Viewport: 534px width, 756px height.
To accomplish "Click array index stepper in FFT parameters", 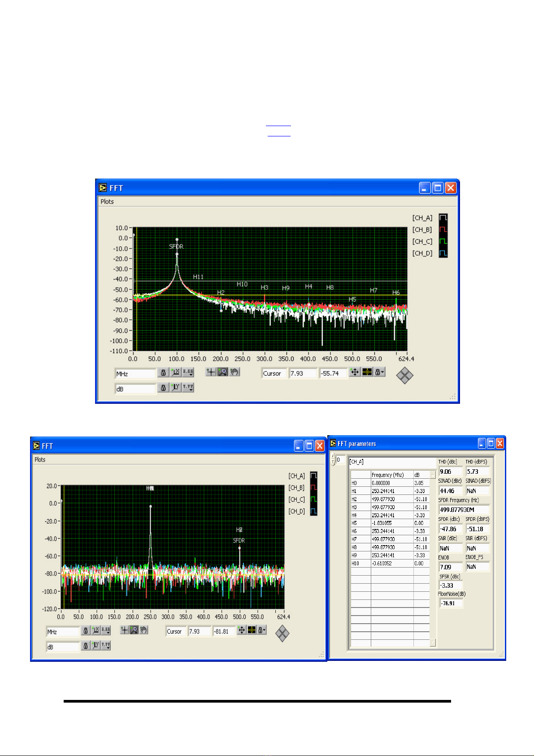I will 333,459.
